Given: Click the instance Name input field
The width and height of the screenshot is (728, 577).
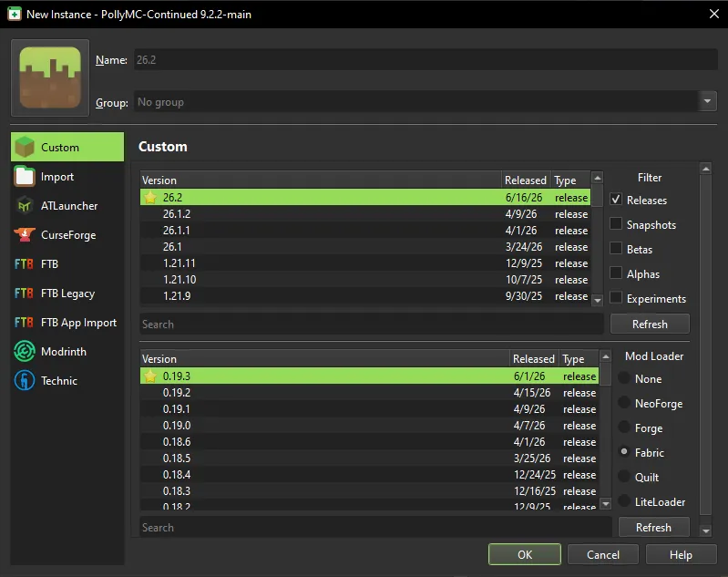Looking at the screenshot, I should pyautogui.click(x=426, y=59).
